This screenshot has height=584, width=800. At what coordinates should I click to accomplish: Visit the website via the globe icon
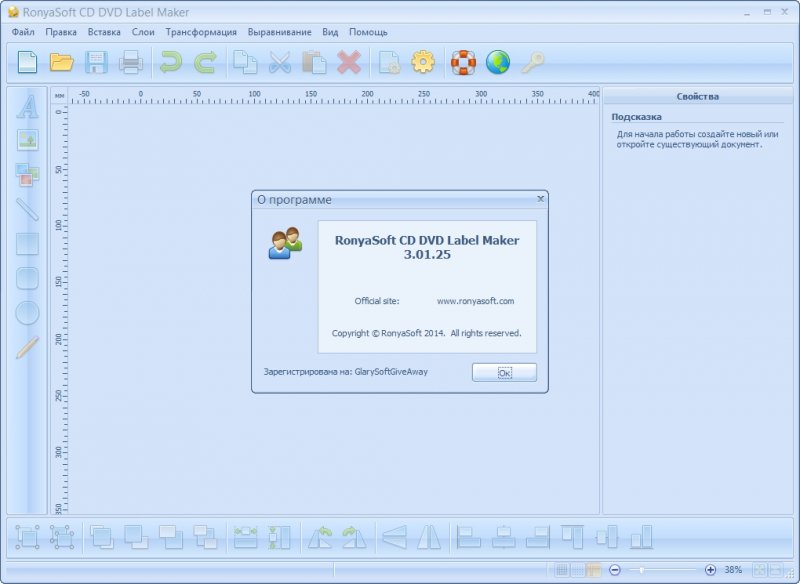498,63
